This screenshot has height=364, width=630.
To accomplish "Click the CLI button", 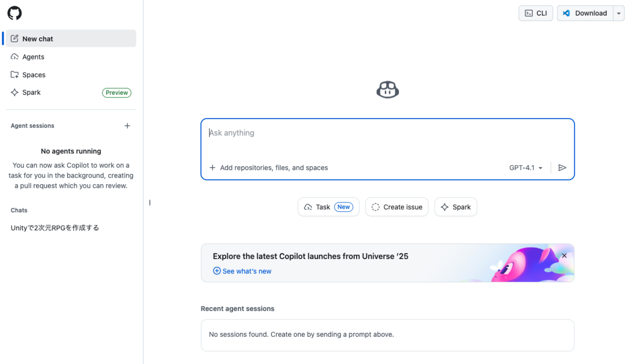I will pos(535,13).
